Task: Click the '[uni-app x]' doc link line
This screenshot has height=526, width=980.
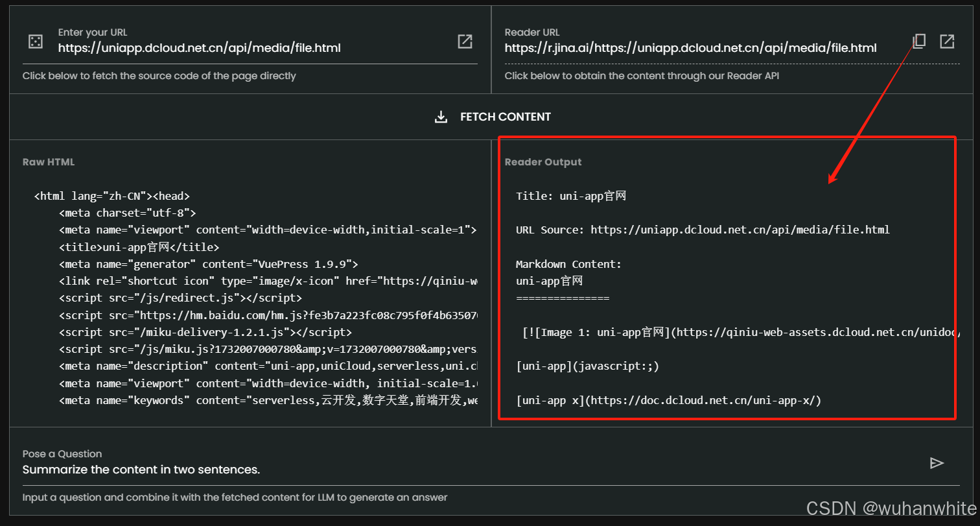Action: point(669,400)
